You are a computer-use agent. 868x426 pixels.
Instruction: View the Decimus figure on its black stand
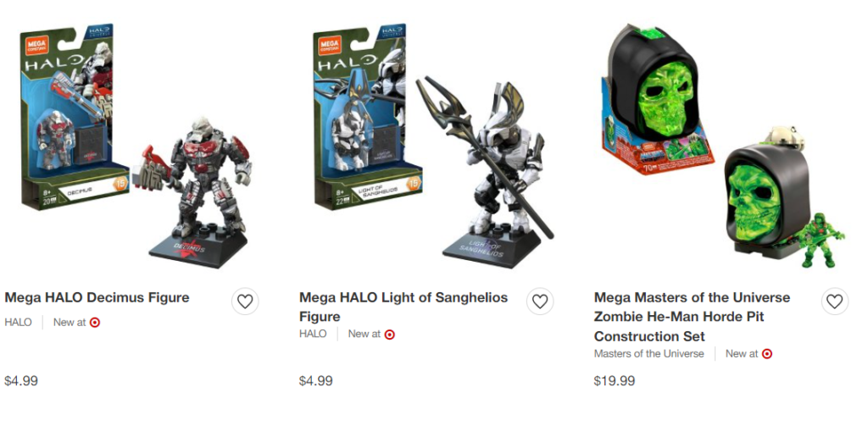click(198, 192)
